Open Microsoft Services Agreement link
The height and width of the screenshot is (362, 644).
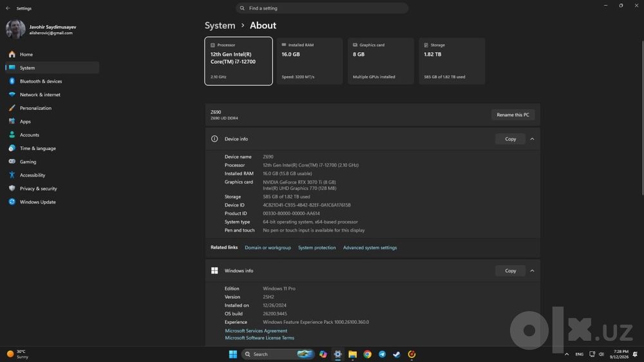256,331
